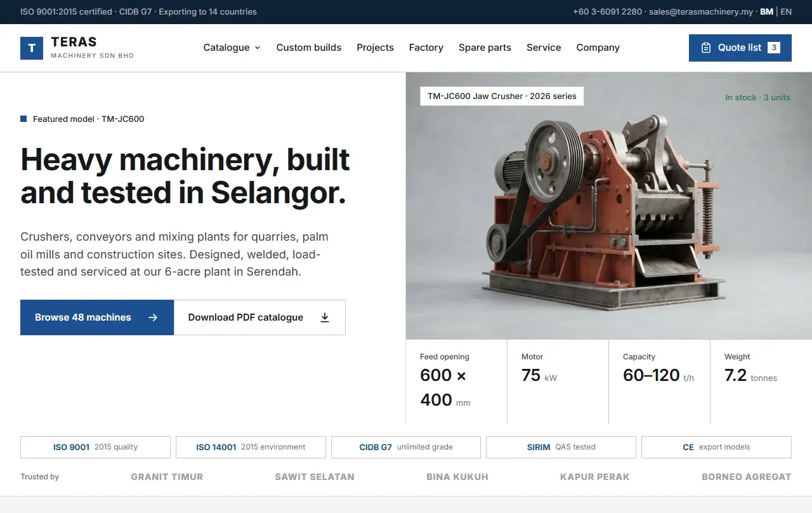Click the arrow icon on Browse 48 machines

click(x=153, y=317)
